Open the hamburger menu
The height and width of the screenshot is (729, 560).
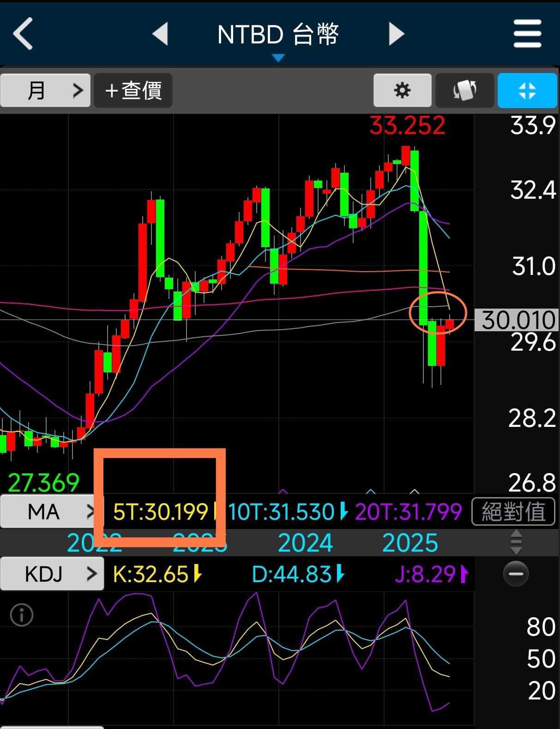pos(527,34)
